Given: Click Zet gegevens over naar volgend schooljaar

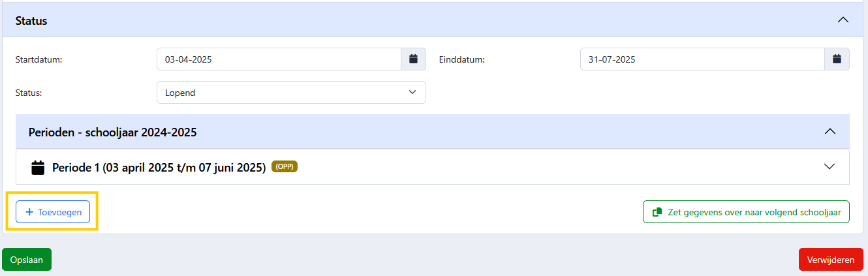Looking at the screenshot, I should (746, 212).
